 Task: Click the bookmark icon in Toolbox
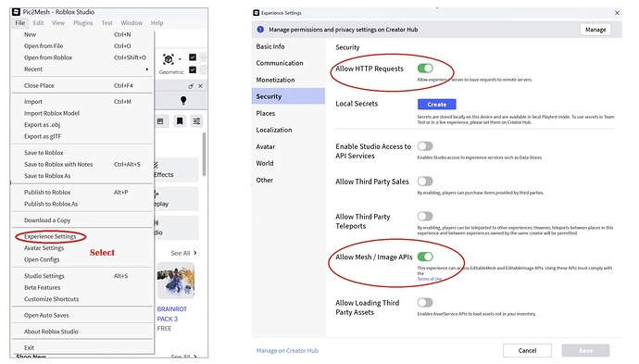[180, 121]
